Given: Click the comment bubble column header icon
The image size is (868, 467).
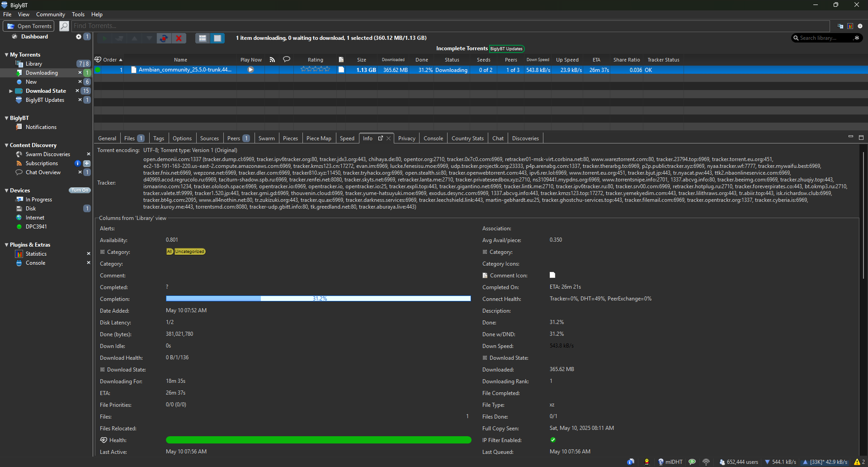Looking at the screenshot, I should pos(286,59).
